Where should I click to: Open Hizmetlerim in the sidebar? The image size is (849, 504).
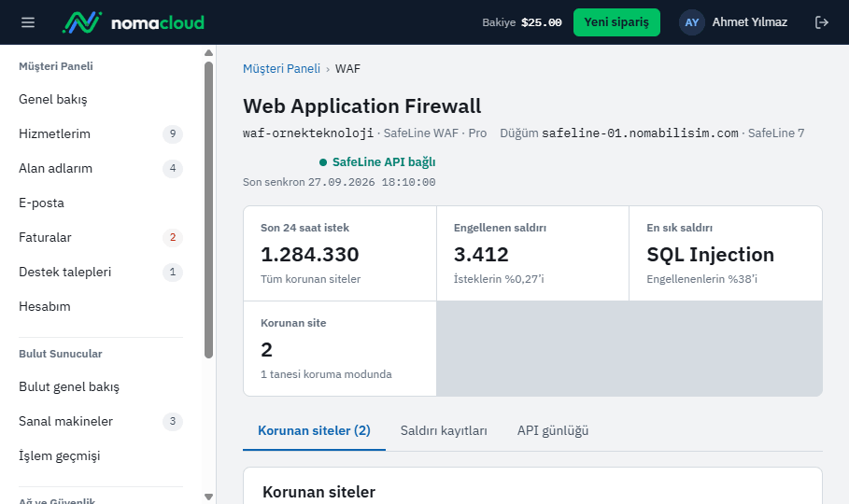[101, 133]
